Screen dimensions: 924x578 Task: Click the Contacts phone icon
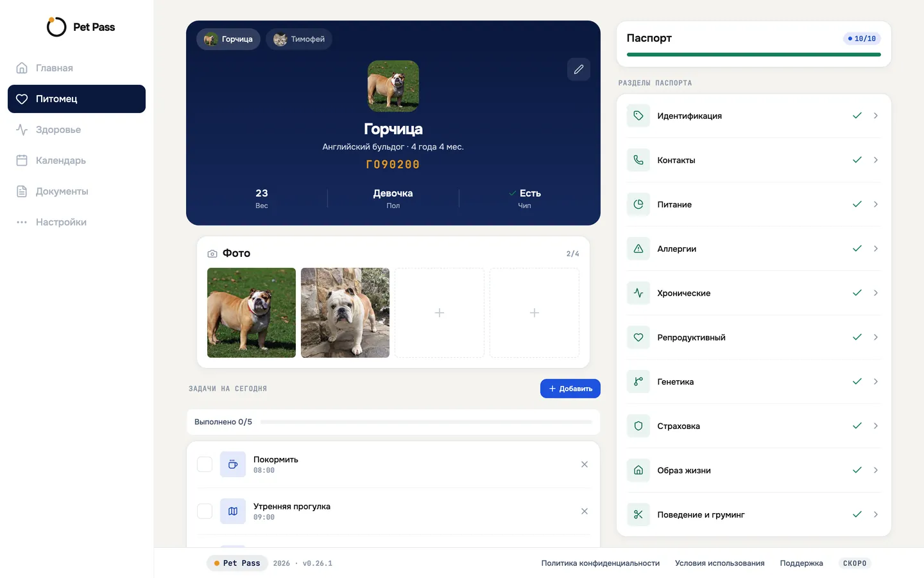click(638, 160)
